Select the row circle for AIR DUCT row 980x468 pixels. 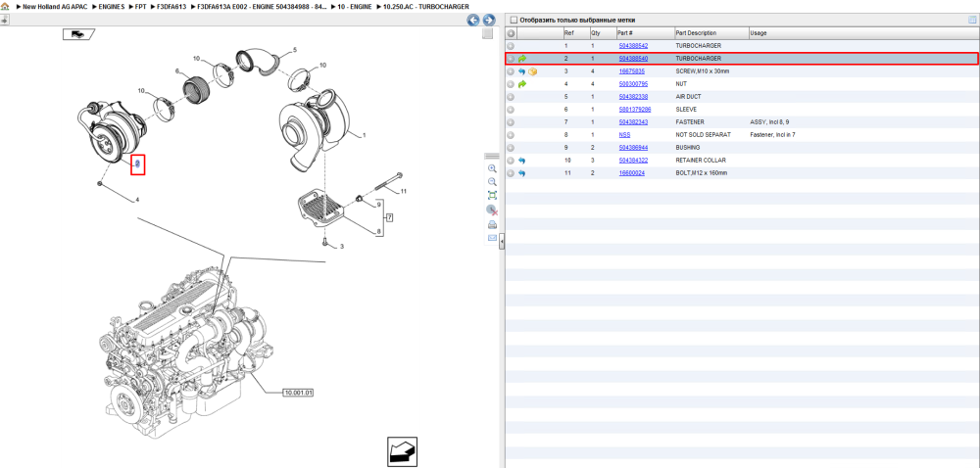point(511,97)
